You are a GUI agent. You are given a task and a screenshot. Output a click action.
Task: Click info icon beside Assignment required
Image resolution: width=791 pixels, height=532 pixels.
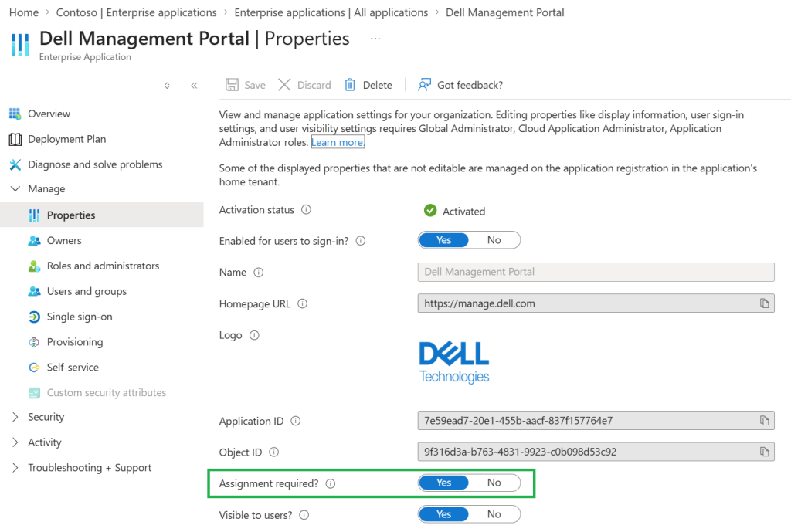331,483
